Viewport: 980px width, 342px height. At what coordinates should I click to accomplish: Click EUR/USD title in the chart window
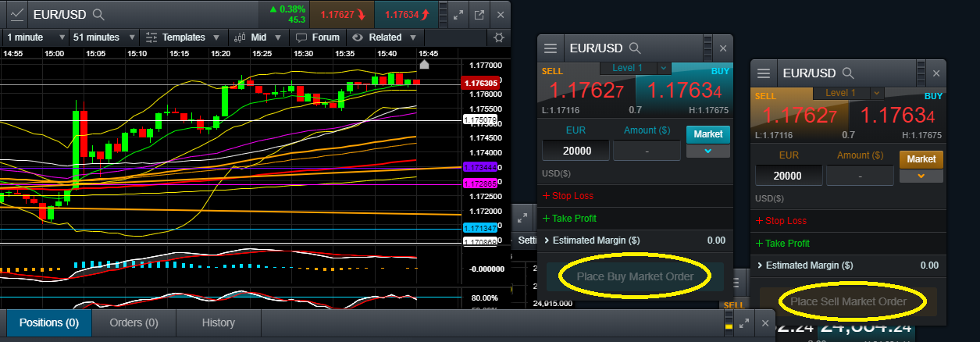click(x=59, y=14)
